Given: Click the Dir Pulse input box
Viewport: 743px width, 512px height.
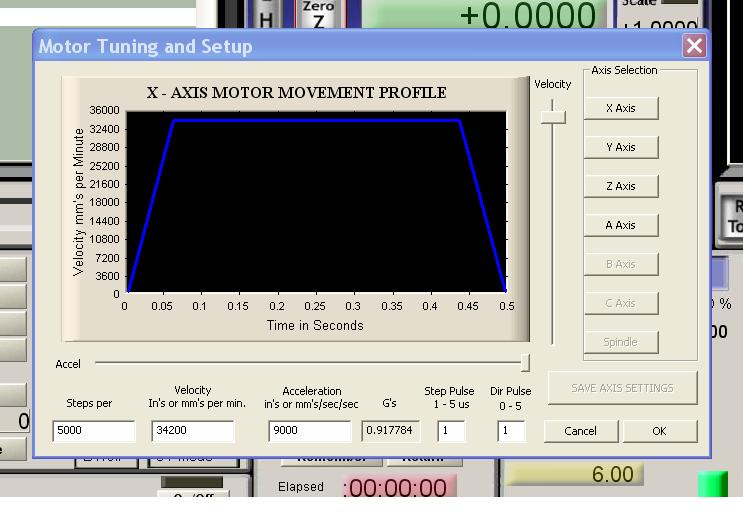Looking at the screenshot, I should click(511, 431).
